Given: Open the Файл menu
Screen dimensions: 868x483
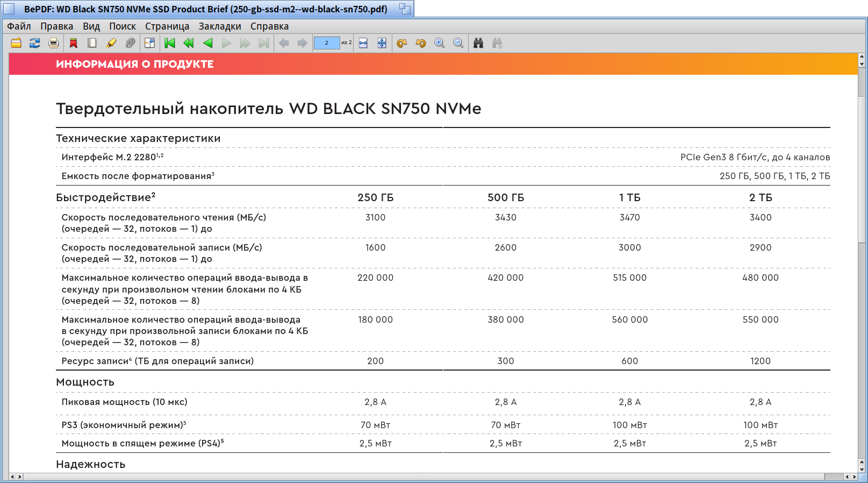Looking at the screenshot, I should pos(19,26).
